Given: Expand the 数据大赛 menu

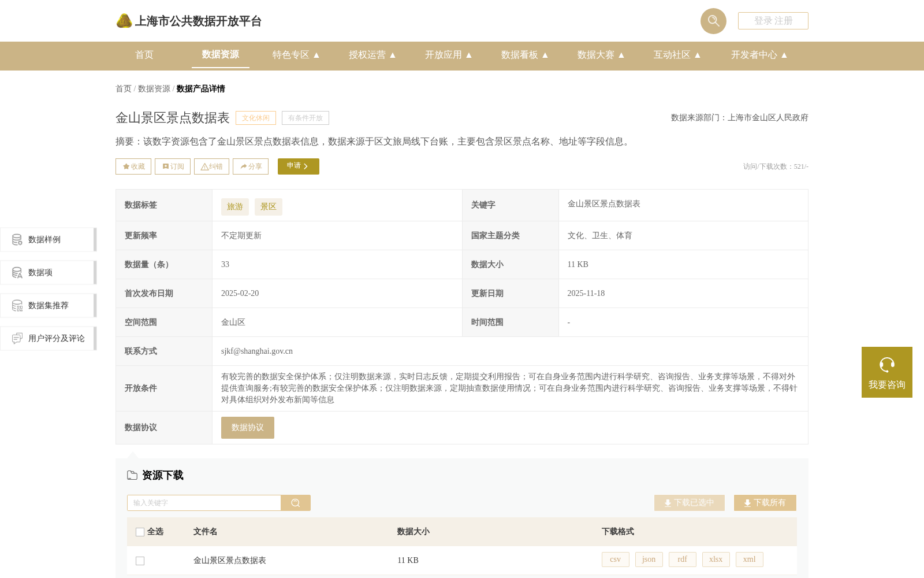Looking at the screenshot, I should tap(601, 55).
